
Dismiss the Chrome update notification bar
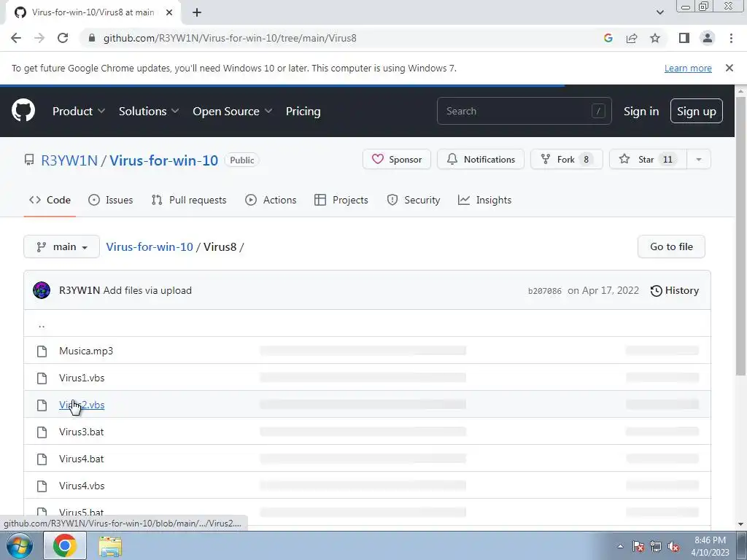point(729,68)
